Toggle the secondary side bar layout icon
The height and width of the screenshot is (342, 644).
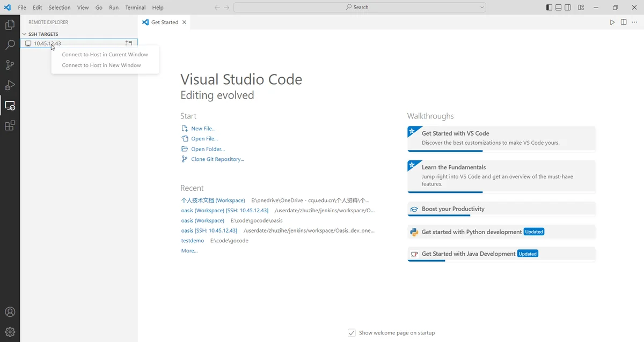point(568,8)
